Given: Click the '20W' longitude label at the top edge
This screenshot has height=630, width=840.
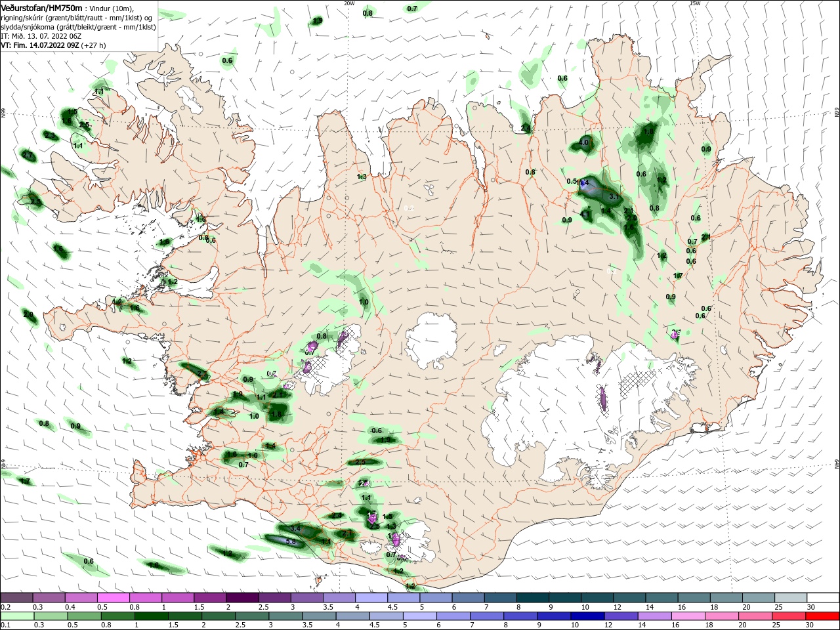Looking at the screenshot, I should (349, 3).
